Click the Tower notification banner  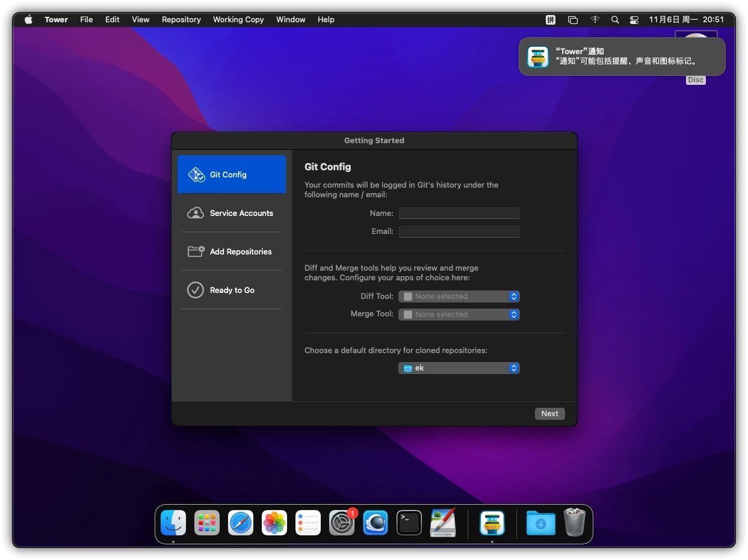tap(622, 57)
